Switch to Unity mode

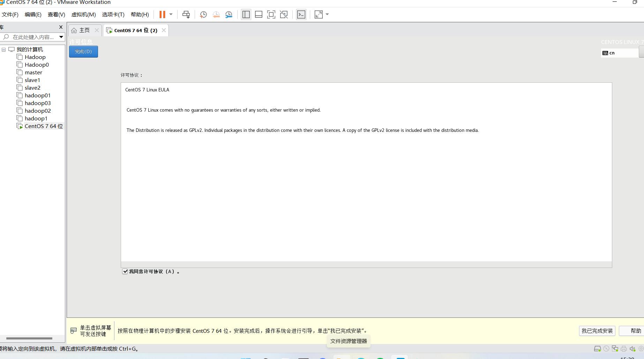(x=284, y=14)
